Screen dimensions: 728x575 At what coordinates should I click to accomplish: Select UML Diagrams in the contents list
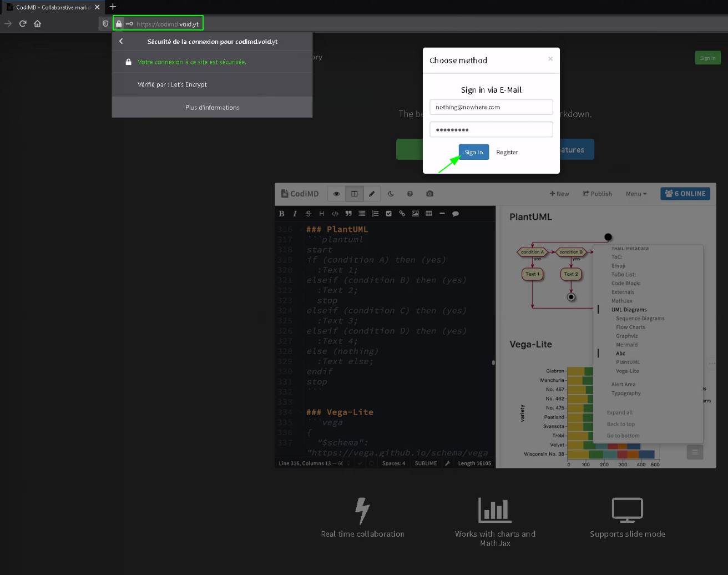(x=629, y=310)
